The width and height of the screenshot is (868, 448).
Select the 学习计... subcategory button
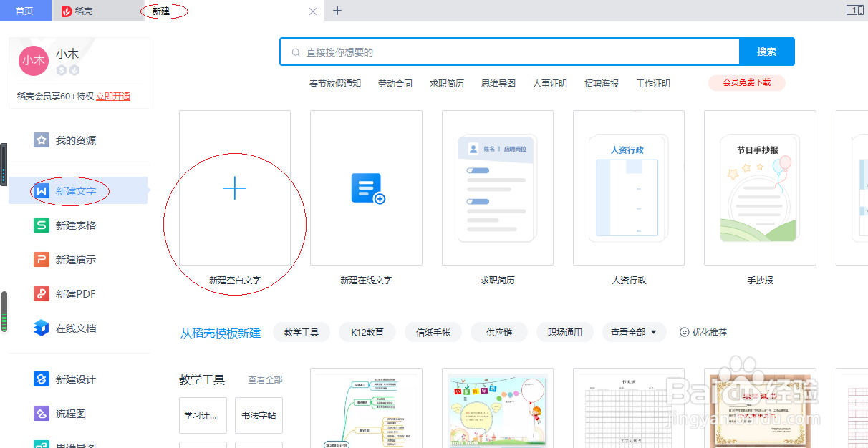(203, 415)
